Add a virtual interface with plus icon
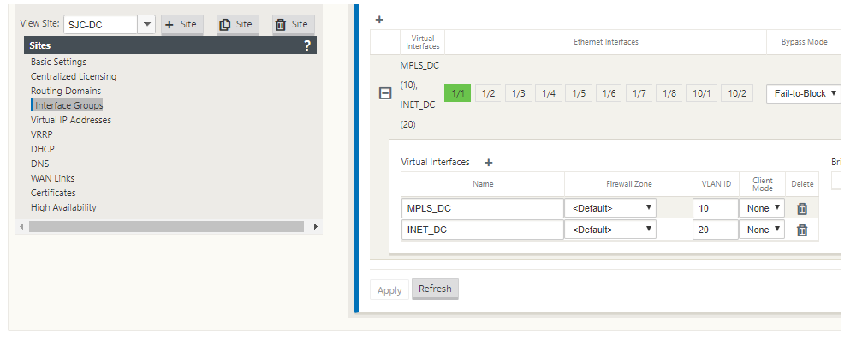 pos(488,162)
